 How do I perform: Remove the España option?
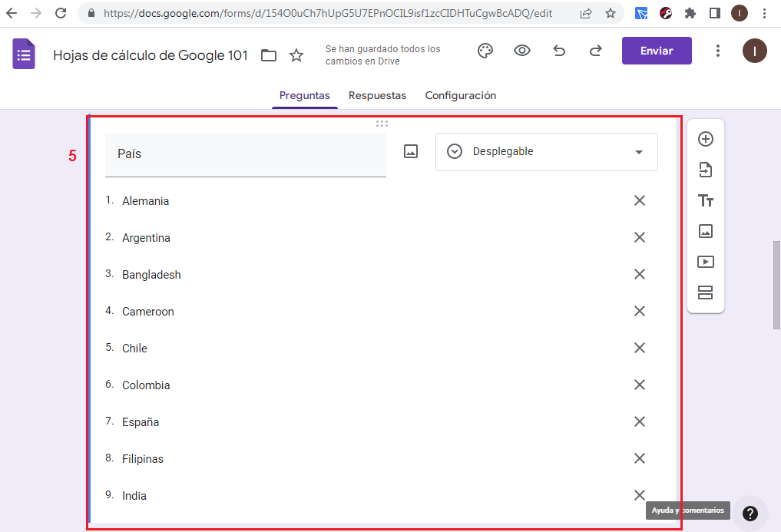pos(640,421)
